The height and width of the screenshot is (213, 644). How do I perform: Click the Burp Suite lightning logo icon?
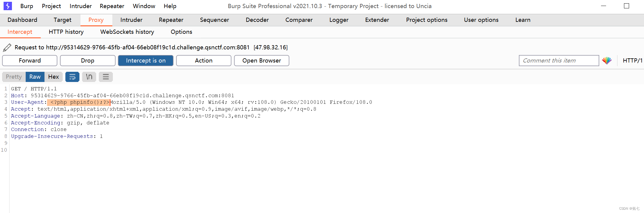point(8,6)
